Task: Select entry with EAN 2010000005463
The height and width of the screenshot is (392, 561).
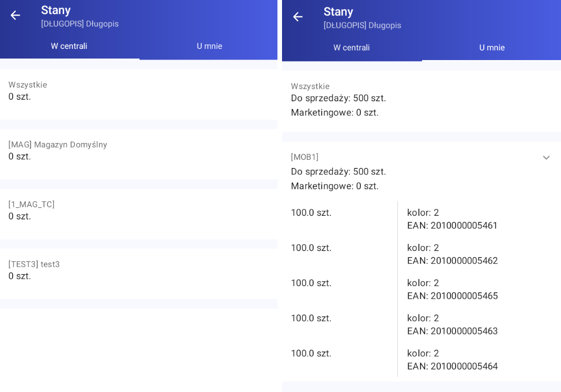Action: click(422, 324)
